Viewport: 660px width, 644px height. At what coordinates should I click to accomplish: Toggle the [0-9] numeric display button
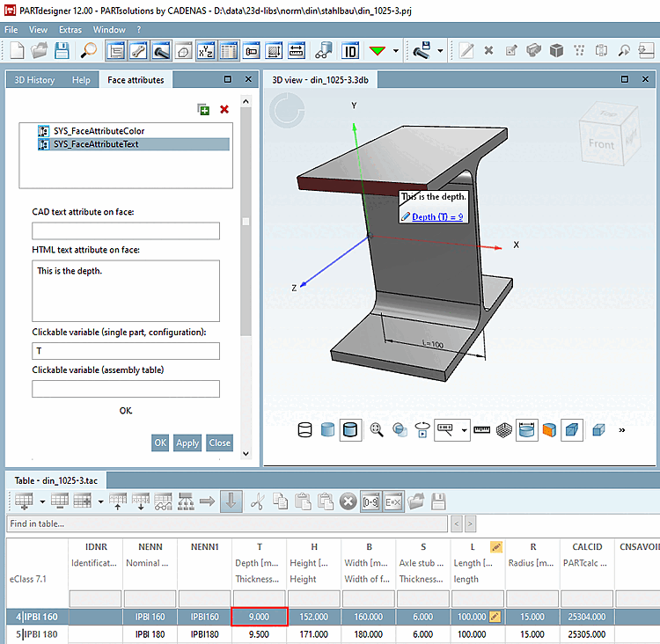pyautogui.click(x=370, y=501)
